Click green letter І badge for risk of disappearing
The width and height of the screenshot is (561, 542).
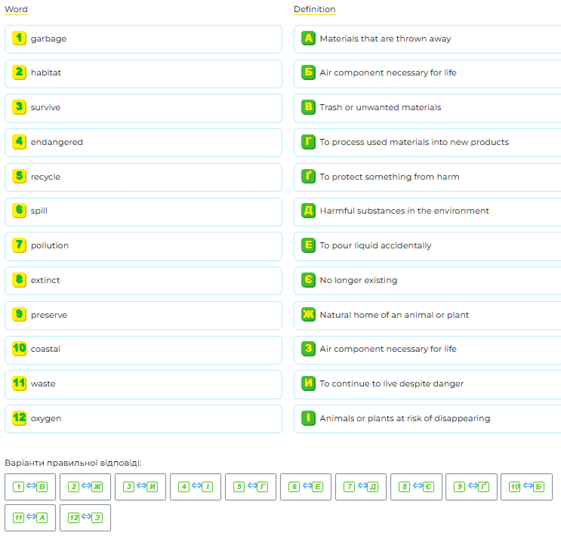pos(308,418)
